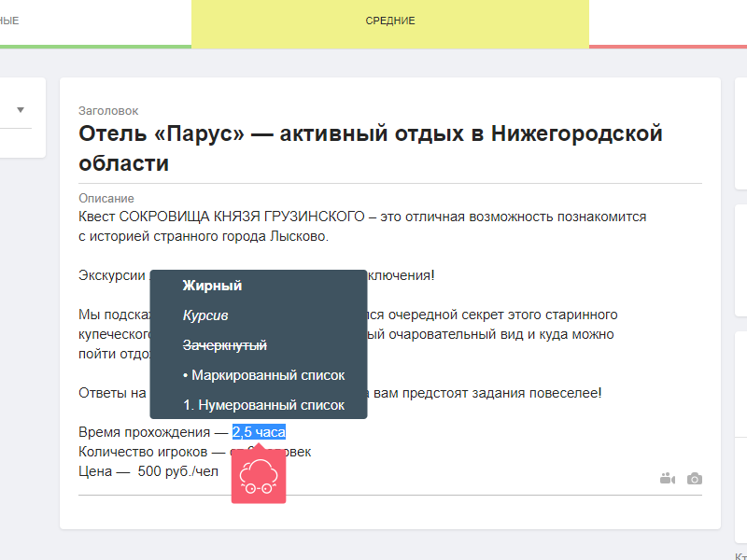This screenshot has width=747, height=560.
Task: Click the highlighted text 2,5 часа
Action: [x=260, y=432]
